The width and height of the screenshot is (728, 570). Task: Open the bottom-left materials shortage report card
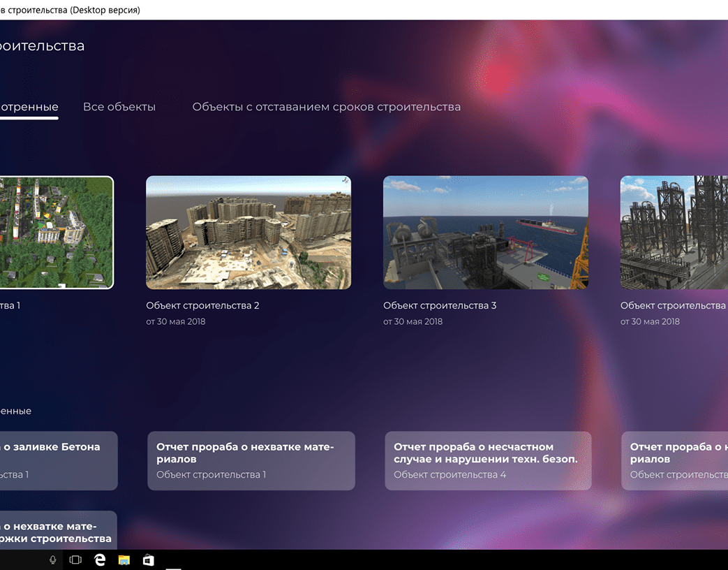(59, 530)
